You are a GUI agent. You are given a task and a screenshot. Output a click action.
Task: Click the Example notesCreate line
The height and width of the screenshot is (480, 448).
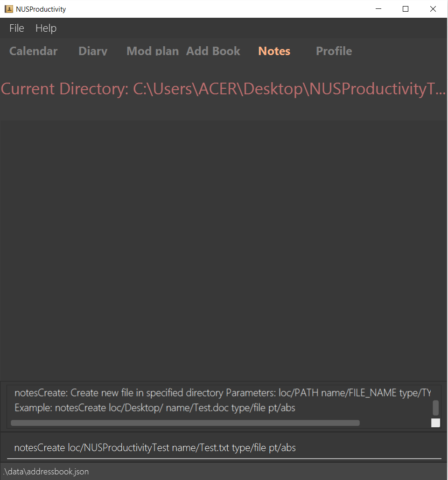(155, 408)
